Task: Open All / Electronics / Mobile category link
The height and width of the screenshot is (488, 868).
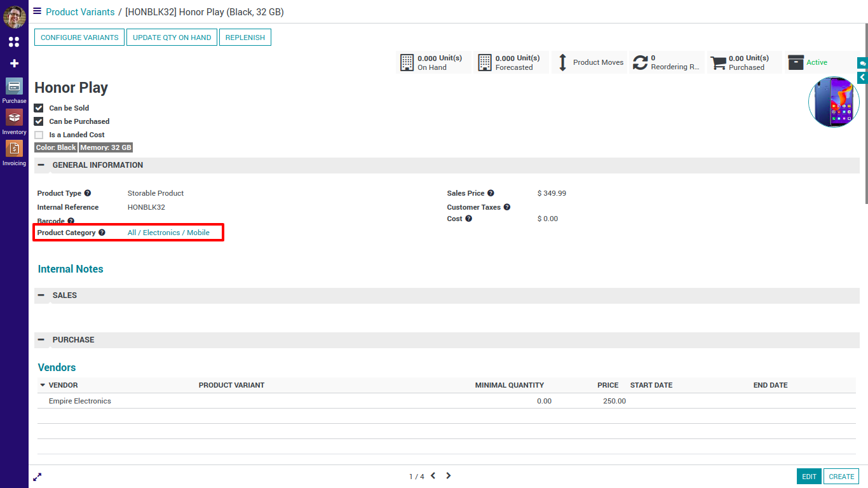Action: coord(168,233)
